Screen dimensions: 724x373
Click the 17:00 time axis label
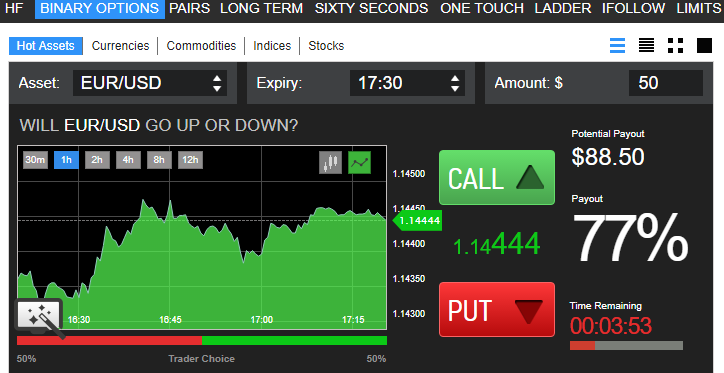pos(261,319)
